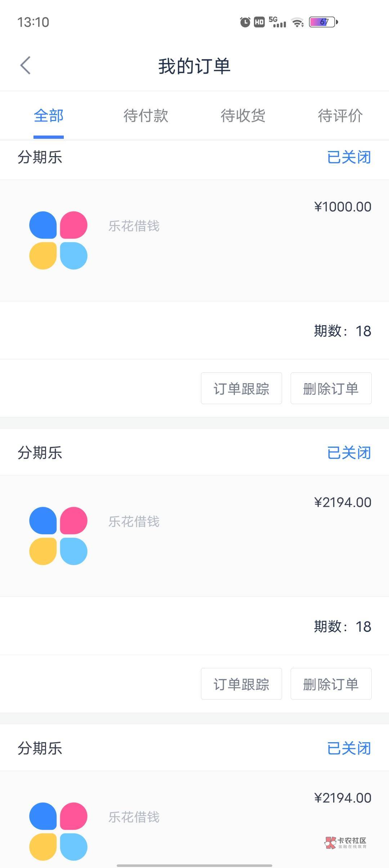Tap the 5G signal strength icon

point(277,22)
